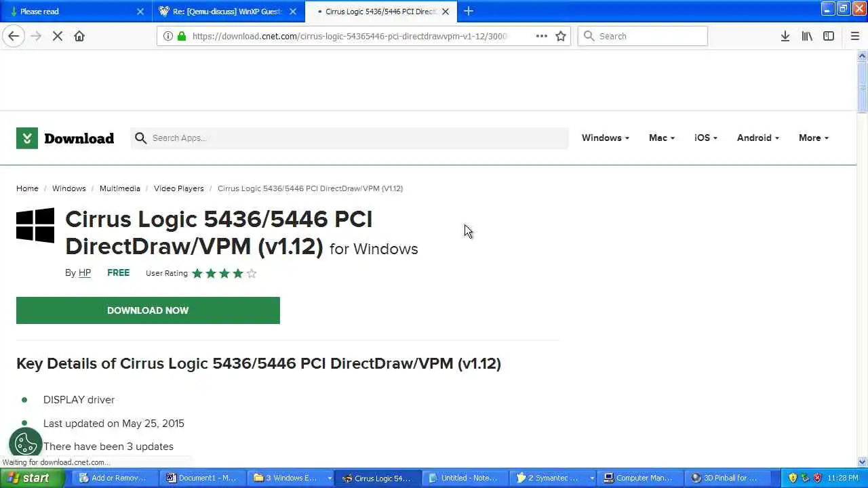This screenshot has height=488, width=868.
Task: Expand the iOS category dropdown
Action: click(x=705, y=138)
